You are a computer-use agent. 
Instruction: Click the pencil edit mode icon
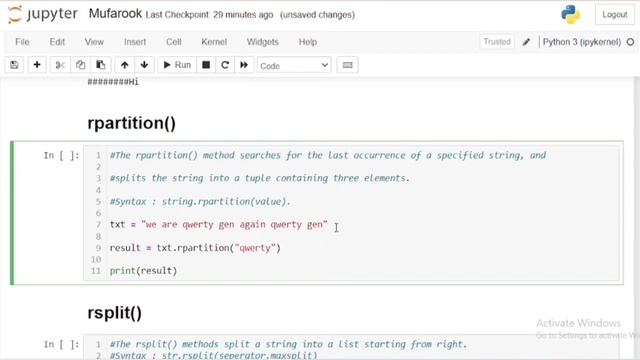point(527,42)
